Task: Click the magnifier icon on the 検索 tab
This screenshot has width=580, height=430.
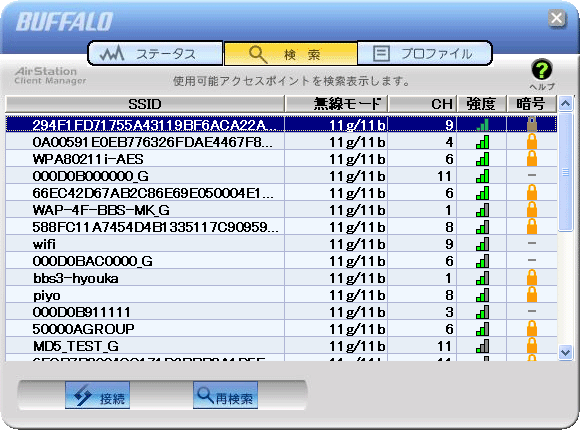Action: point(258,55)
